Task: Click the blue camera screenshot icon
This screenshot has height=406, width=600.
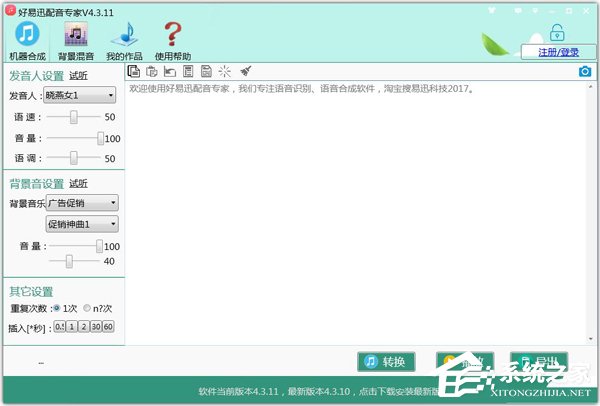Action: pos(585,72)
